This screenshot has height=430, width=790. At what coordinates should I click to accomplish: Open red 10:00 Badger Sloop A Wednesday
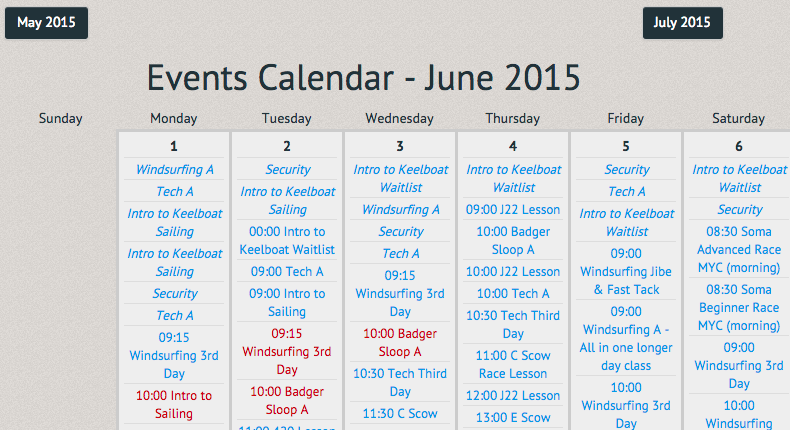[x=400, y=342]
